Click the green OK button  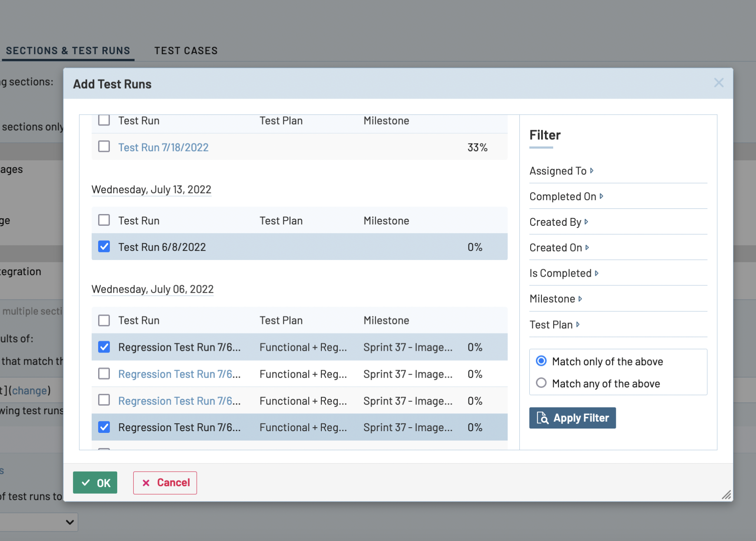(95, 482)
